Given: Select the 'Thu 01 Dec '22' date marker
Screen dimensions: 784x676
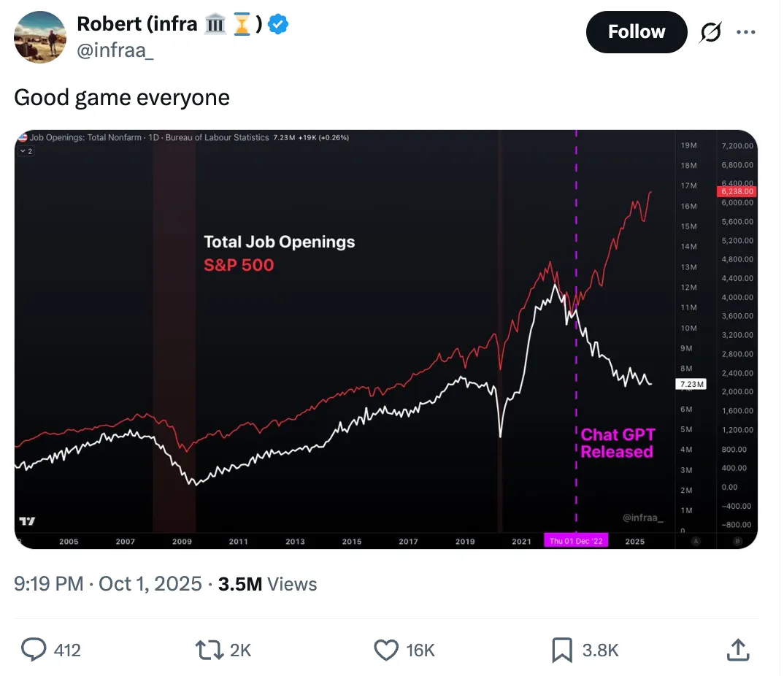Looking at the screenshot, I should [576, 542].
